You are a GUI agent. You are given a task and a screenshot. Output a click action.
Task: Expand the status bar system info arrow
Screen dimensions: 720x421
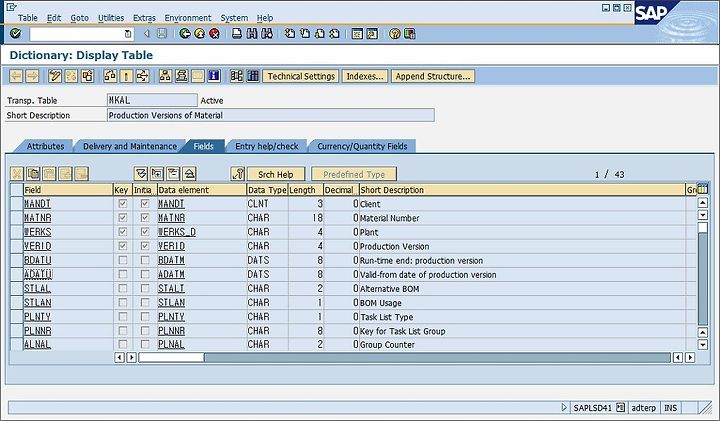pyautogui.click(x=564, y=407)
